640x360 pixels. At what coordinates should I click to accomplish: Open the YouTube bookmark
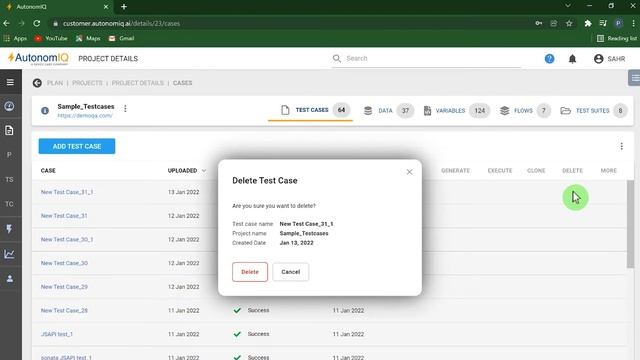tap(51, 38)
